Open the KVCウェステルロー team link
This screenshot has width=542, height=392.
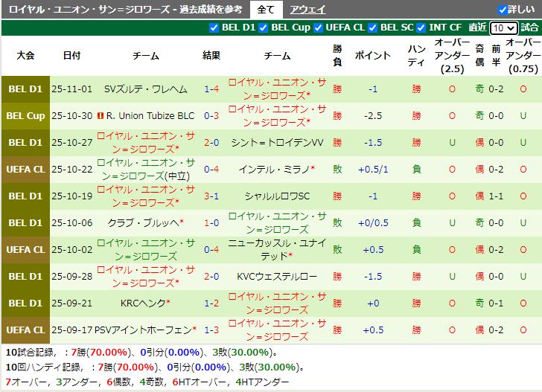pyautogui.click(x=277, y=277)
